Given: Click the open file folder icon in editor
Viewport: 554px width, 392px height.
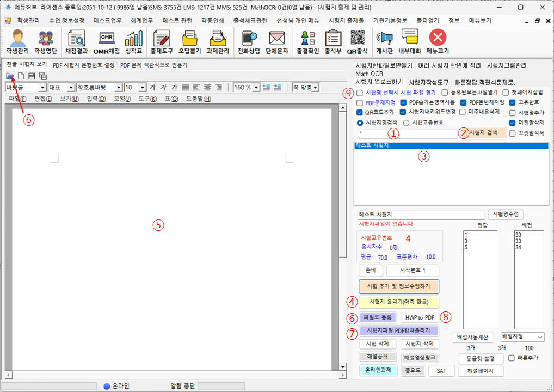Looking at the screenshot, I should click(10, 76).
